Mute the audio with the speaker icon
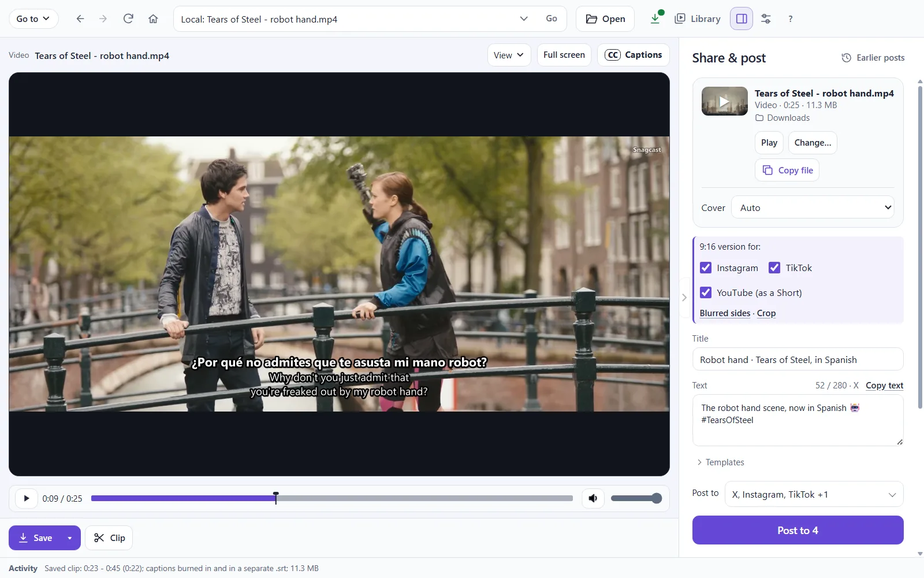This screenshot has height=578, width=924. click(593, 498)
